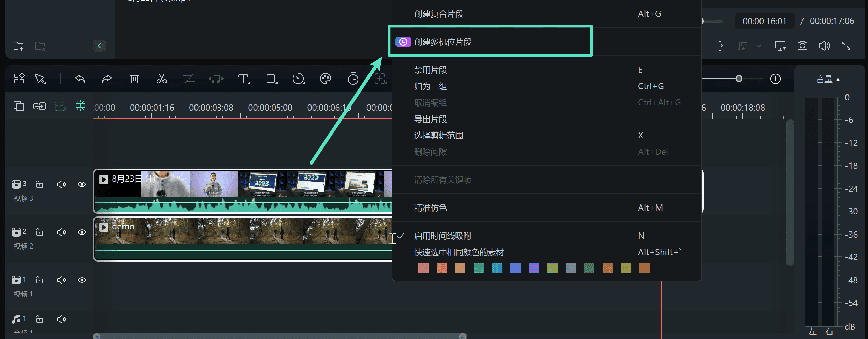
Task: Collapse the media panel with chevron
Action: [x=99, y=46]
